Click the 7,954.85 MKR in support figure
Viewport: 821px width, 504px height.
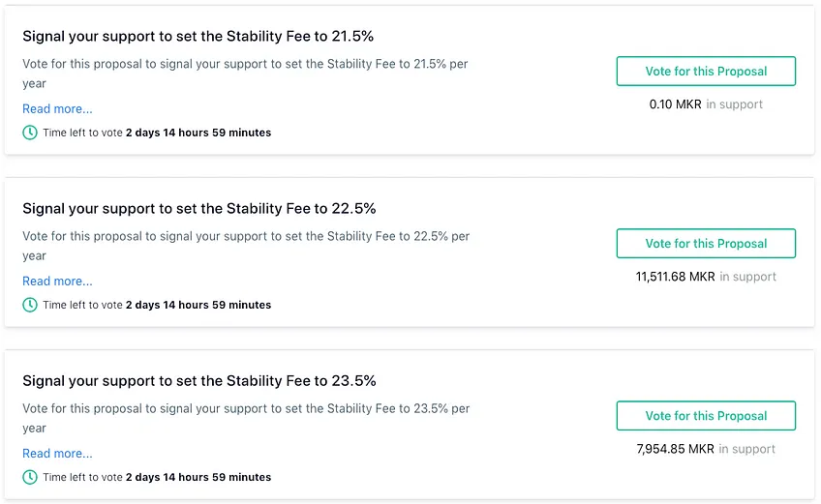pyautogui.click(x=706, y=449)
